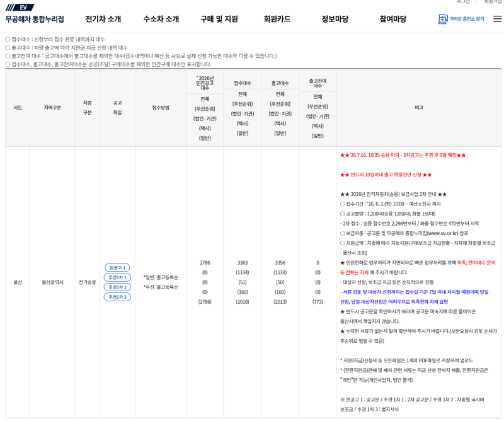Click the general received value (2018)
The image size is (504, 421).
243,302
